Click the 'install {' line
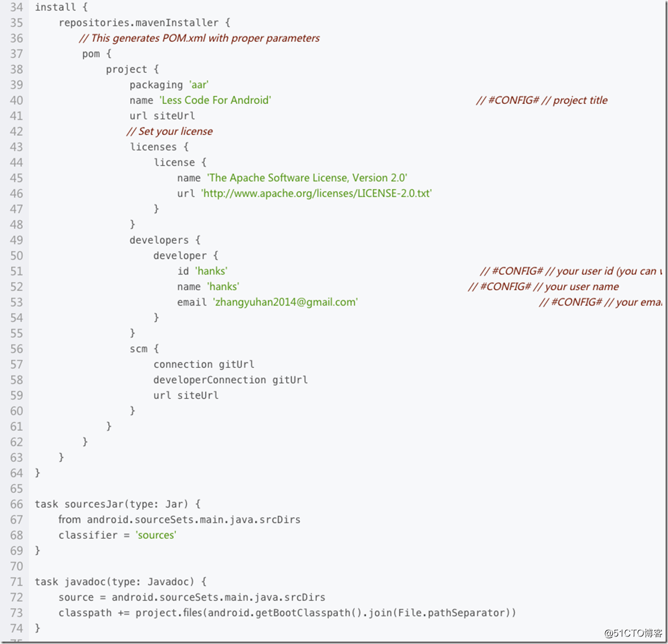This screenshot has height=644, width=668. pos(61,7)
